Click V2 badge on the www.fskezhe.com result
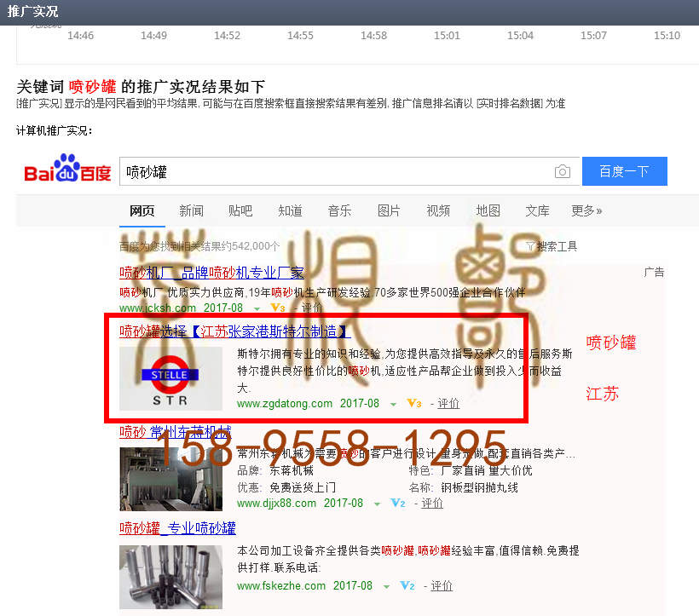The height and width of the screenshot is (616, 699). (x=407, y=585)
